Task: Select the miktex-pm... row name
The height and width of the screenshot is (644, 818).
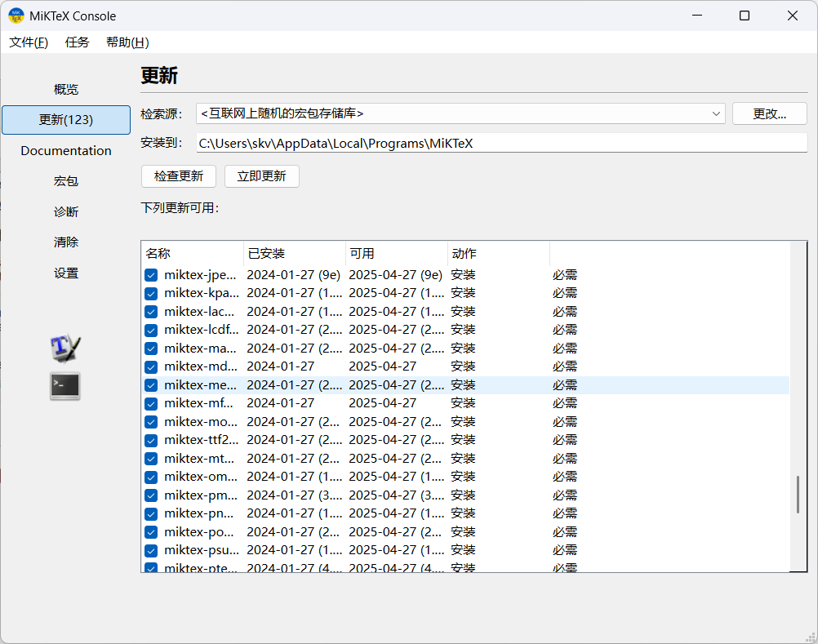Action: pyautogui.click(x=200, y=495)
